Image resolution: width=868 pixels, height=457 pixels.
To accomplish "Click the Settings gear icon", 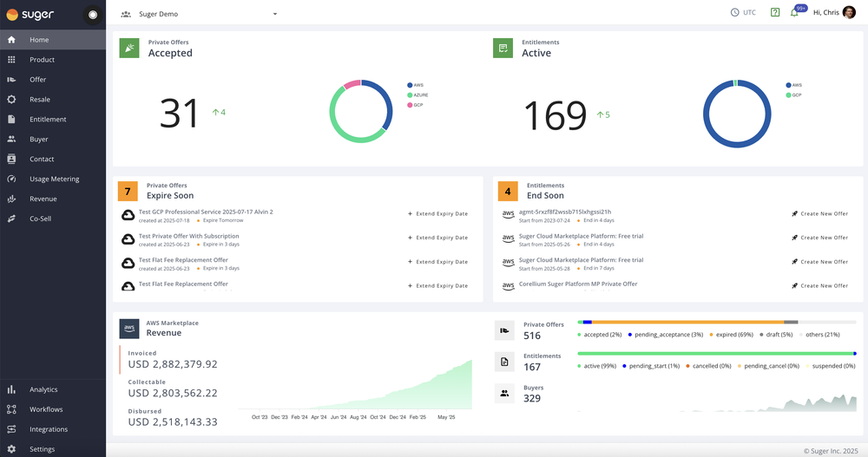I will pos(11,449).
